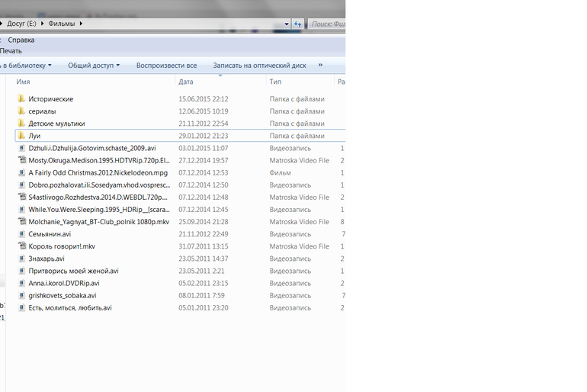The width and height of the screenshot is (587, 392).
Task: Open the сериалы folder icon
Action: pyautogui.click(x=21, y=111)
